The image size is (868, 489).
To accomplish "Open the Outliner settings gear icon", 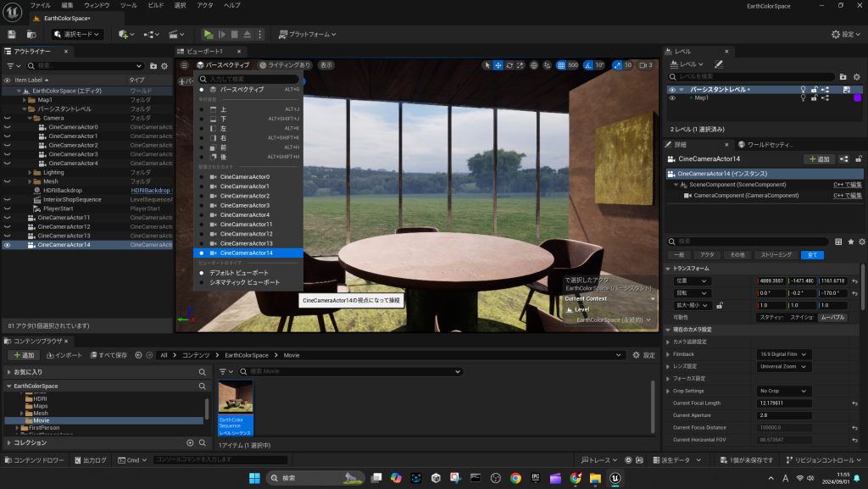I will (x=164, y=65).
